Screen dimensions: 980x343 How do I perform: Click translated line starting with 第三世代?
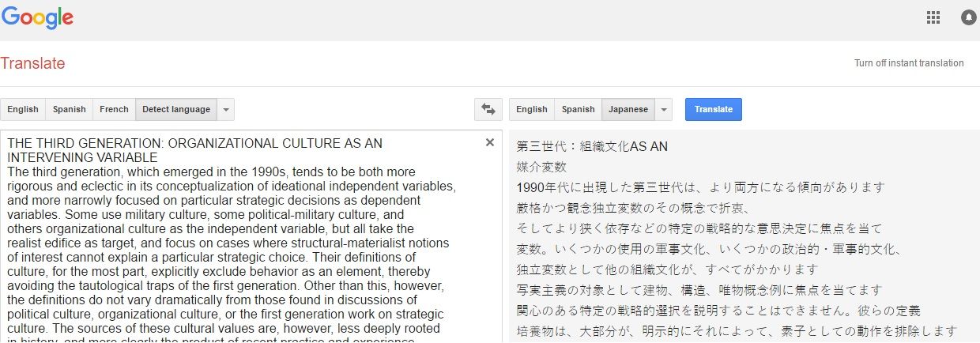[592, 147]
